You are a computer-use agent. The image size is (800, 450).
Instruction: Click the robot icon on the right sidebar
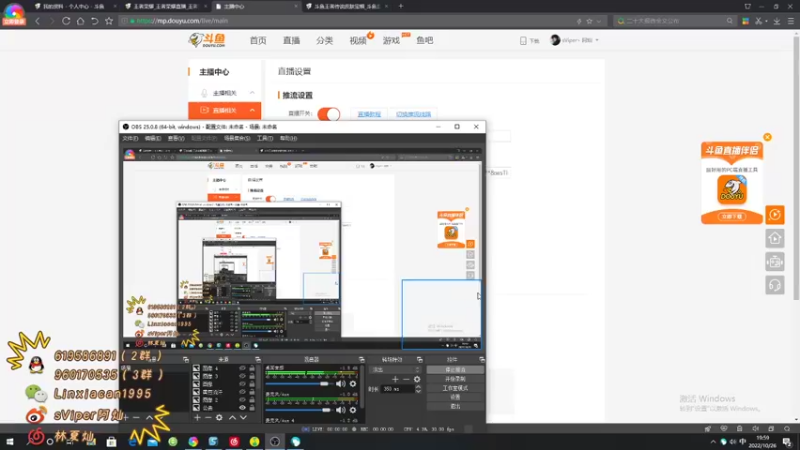[x=774, y=262]
